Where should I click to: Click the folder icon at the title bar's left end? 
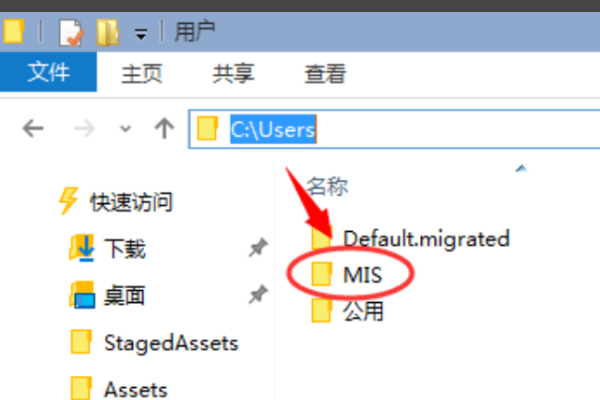click(x=14, y=31)
